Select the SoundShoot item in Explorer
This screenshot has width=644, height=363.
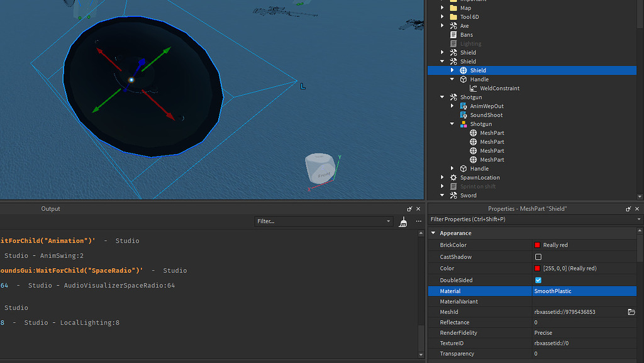click(486, 115)
